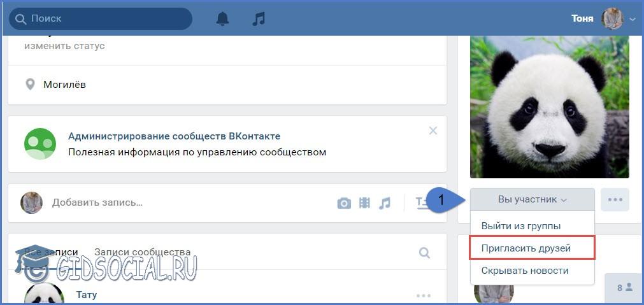Select Выйти из группы menu item
This screenshot has height=305, width=644.
520,225
